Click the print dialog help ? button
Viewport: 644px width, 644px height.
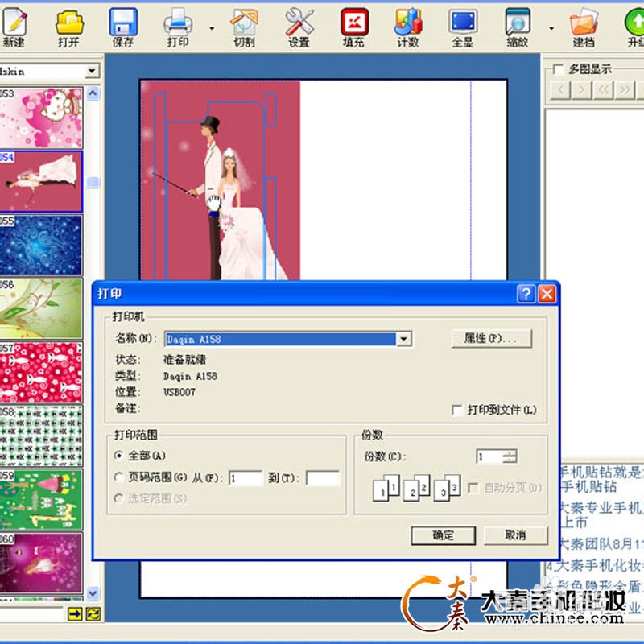(x=526, y=294)
